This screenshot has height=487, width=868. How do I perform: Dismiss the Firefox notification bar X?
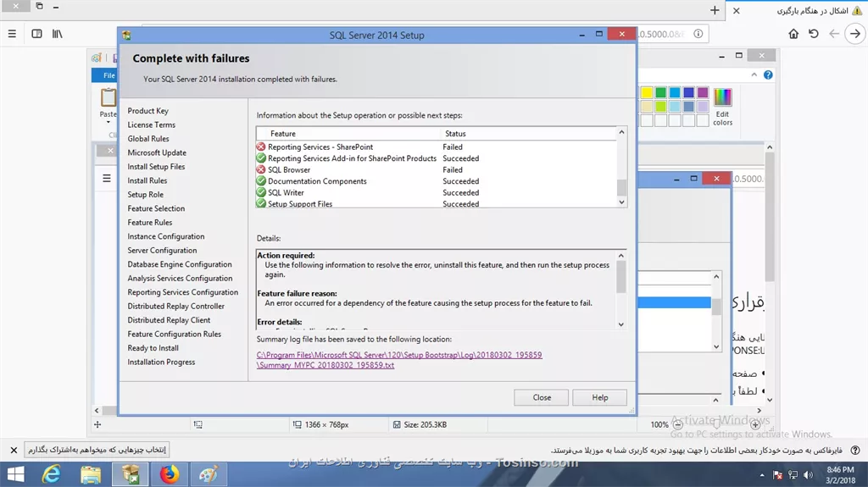tap(14, 450)
